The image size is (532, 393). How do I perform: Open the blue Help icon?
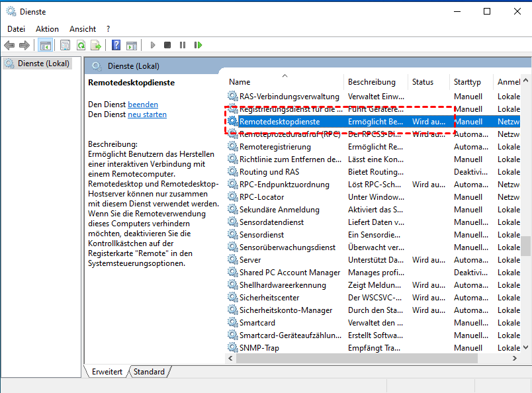[116, 45]
